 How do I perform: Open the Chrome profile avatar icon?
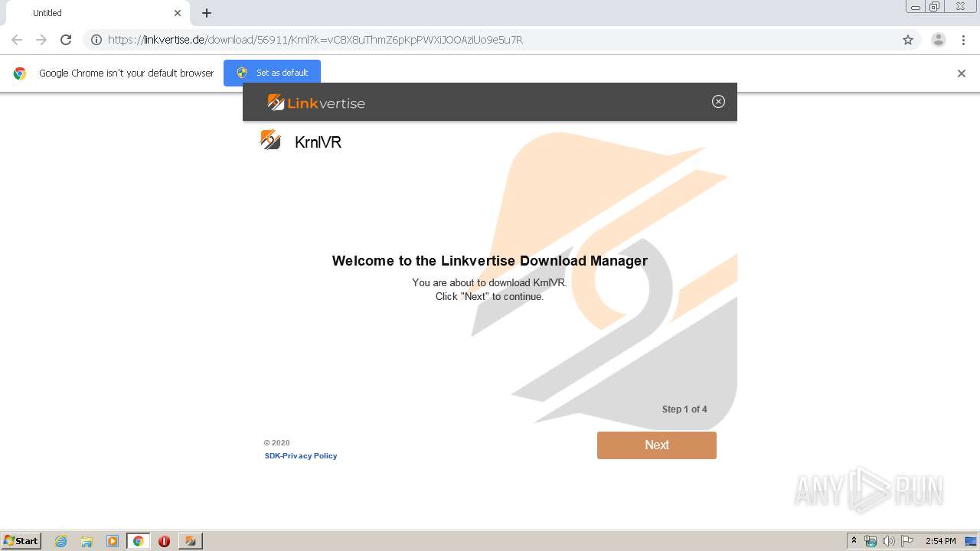click(x=938, y=40)
